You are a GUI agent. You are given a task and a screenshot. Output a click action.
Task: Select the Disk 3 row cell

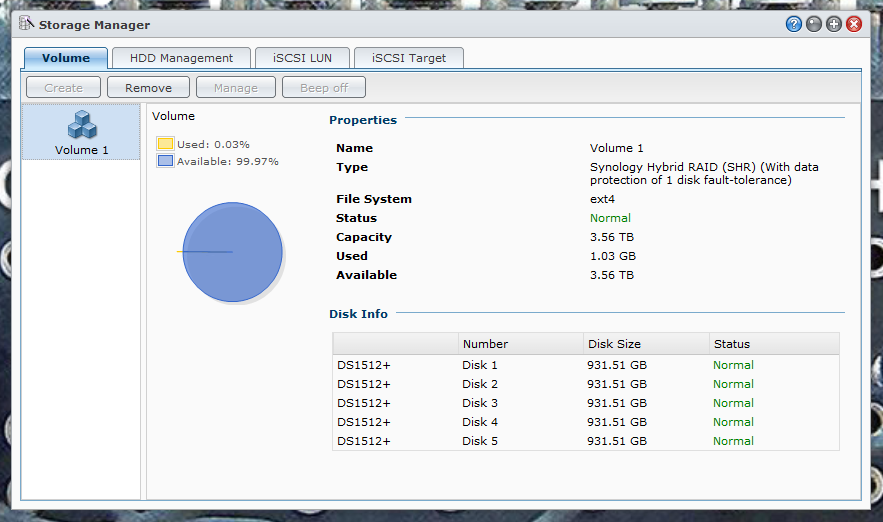pos(480,403)
